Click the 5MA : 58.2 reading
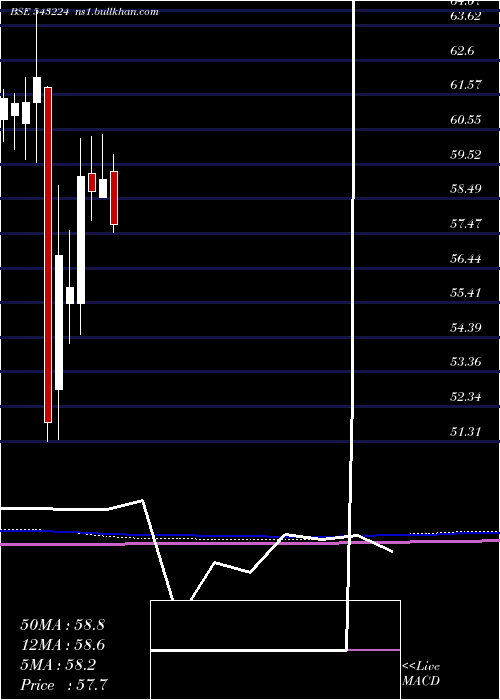Viewport: 500px width, 700px height. [58, 665]
